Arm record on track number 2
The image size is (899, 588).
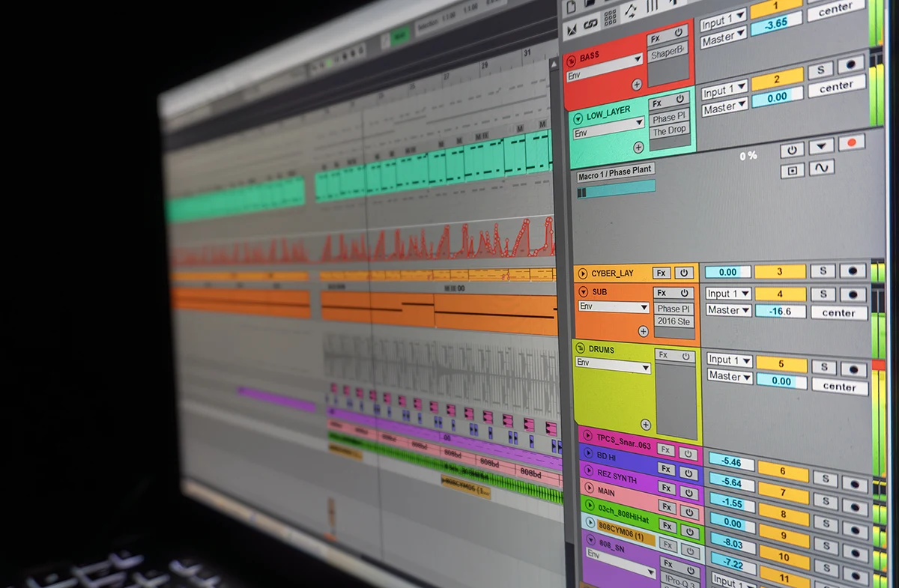click(x=851, y=64)
